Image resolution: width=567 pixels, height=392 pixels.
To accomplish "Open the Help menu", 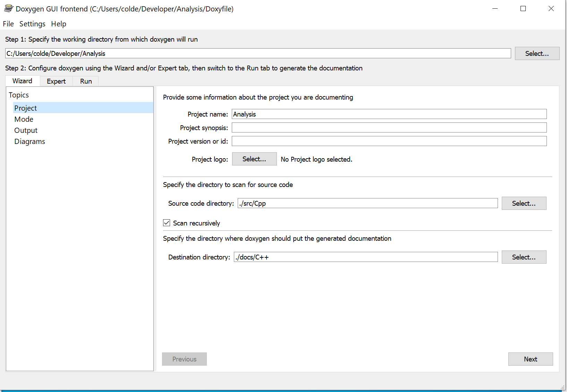I will (59, 24).
